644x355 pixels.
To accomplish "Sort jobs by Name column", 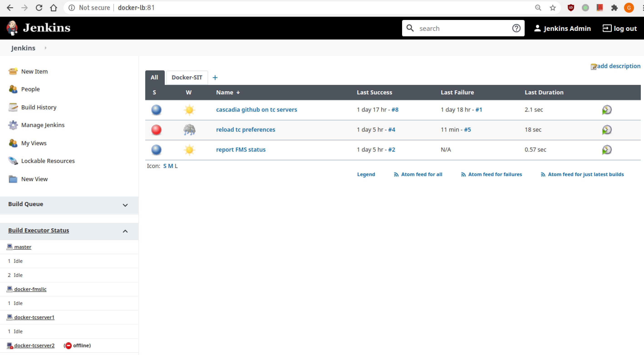I will [x=228, y=93].
